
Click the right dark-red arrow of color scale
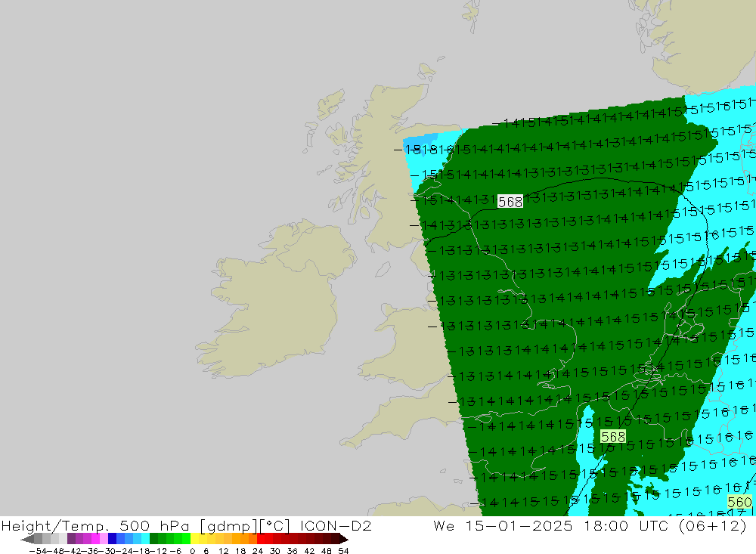[x=344, y=539]
